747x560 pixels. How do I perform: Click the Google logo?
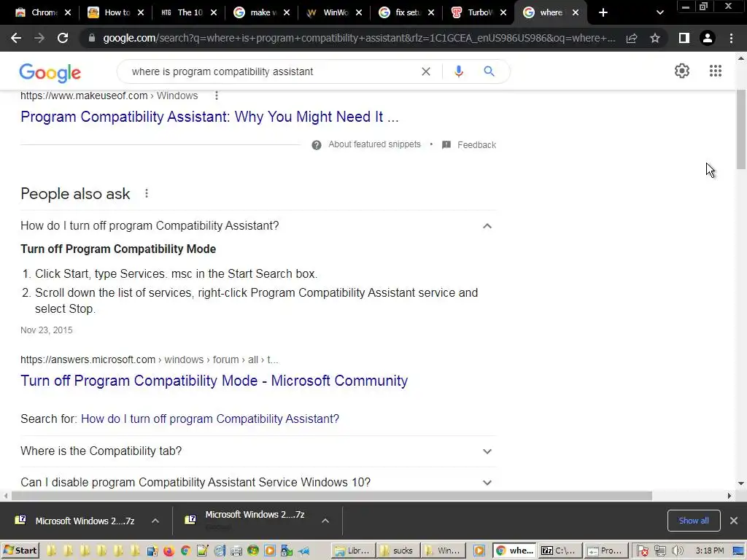pyautogui.click(x=50, y=73)
